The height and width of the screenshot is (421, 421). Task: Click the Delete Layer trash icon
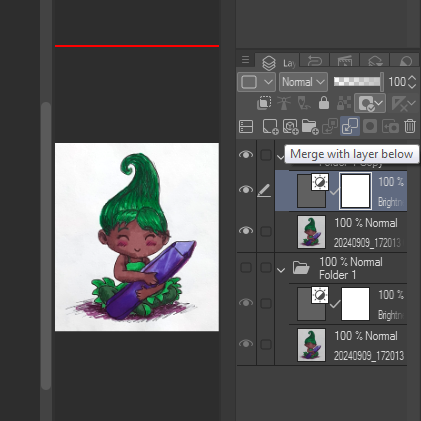pyautogui.click(x=410, y=126)
